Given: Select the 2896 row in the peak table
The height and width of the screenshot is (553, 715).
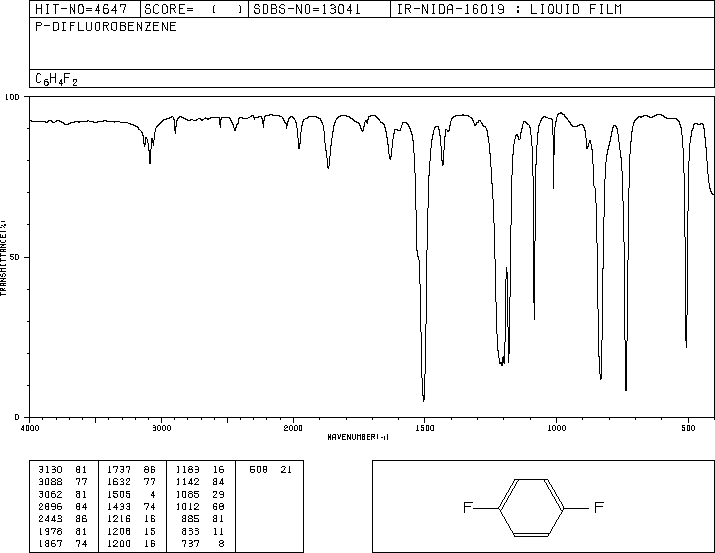Looking at the screenshot, I should [62, 506].
